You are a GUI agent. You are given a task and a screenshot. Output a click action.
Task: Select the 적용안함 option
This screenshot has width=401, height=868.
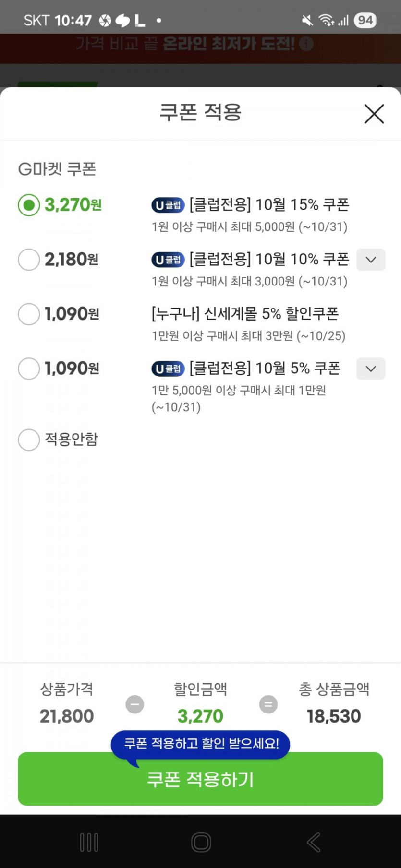(29, 440)
